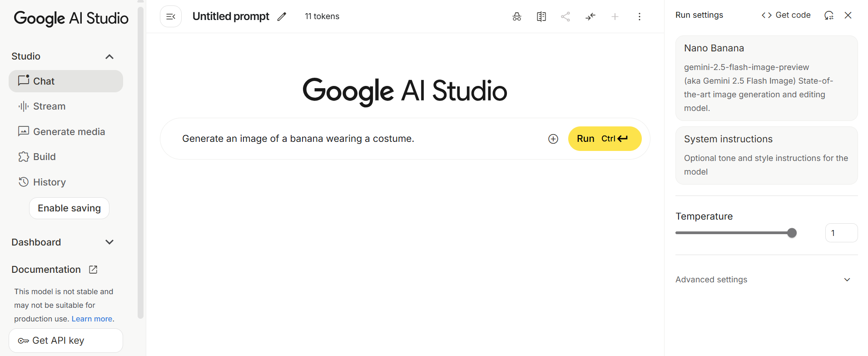
Task: Toggle incognito temporary chat icon
Action: (x=517, y=17)
